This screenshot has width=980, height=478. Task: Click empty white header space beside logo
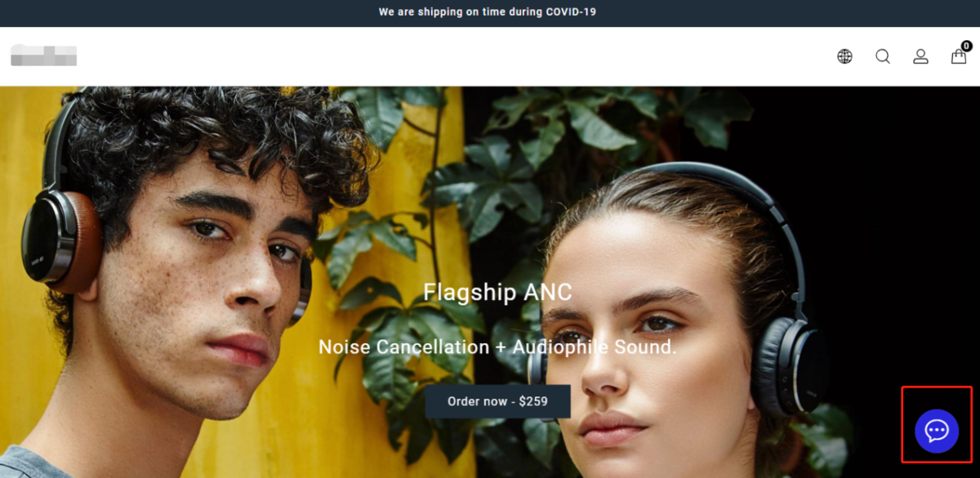click(449, 56)
